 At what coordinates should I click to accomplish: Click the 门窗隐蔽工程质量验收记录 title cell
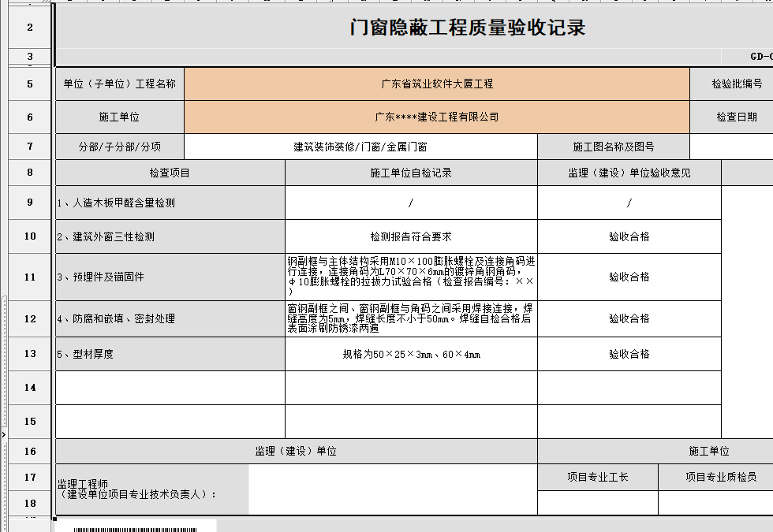tap(467, 28)
